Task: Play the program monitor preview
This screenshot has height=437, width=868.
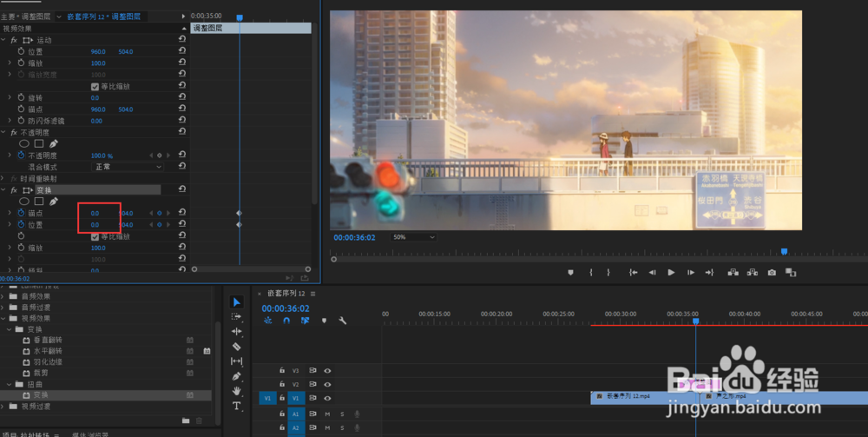Action: [672, 273]
